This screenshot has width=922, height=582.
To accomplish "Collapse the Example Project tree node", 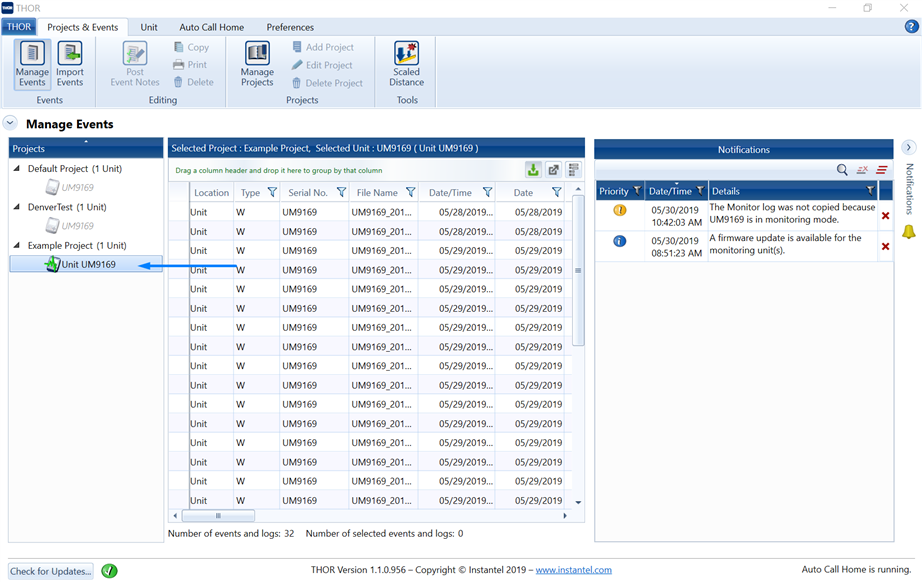I will (x=17, y=245).
